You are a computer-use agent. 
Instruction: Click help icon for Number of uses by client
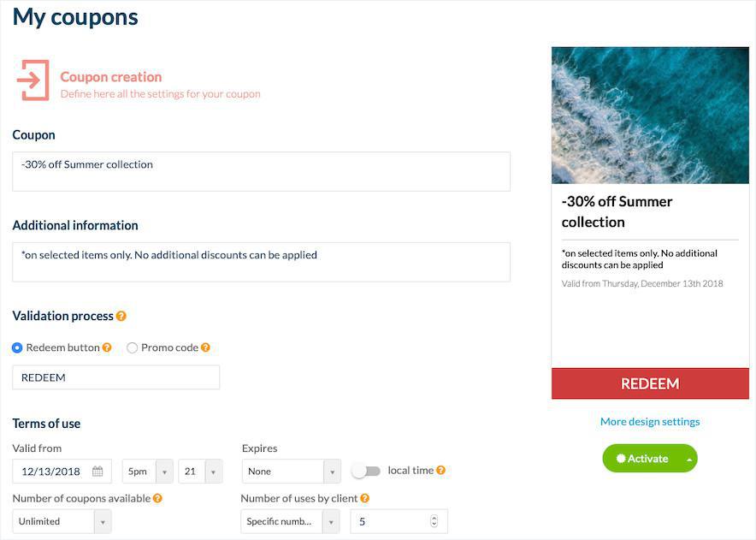[x=364, y=498]
